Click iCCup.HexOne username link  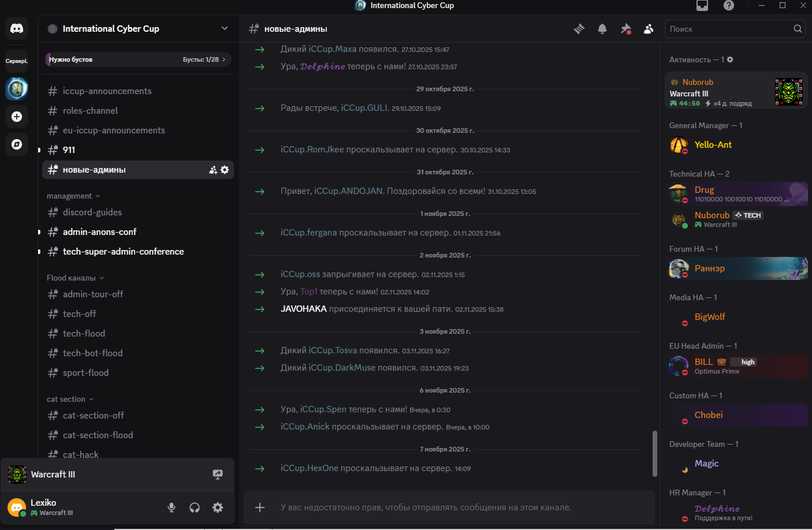[x=310, y=468]
